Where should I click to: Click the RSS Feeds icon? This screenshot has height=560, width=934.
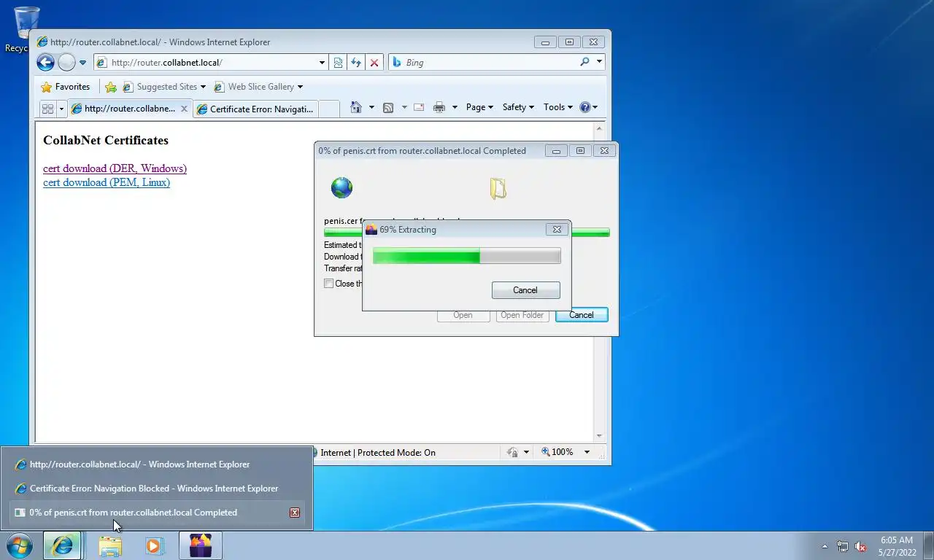[x=388, y=107]
